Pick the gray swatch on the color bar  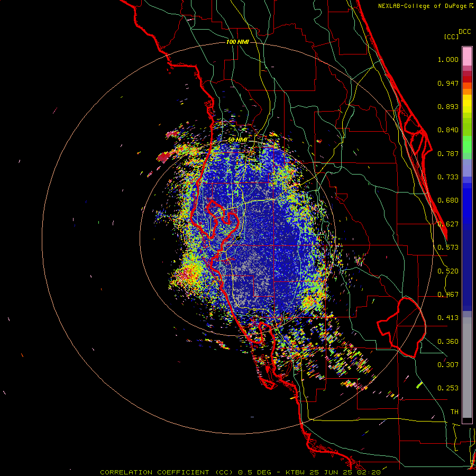click(x=467, y=368)
